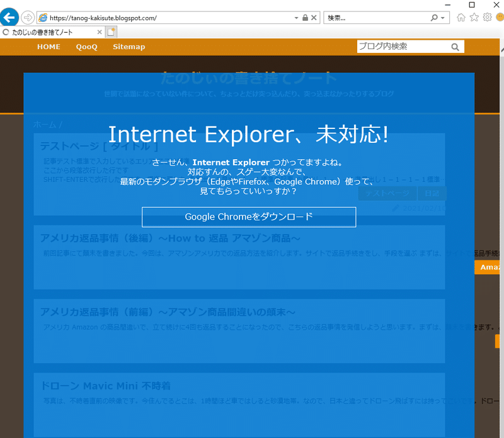Click the アメリカ返品事情（後編） post title

coord(170,239)
